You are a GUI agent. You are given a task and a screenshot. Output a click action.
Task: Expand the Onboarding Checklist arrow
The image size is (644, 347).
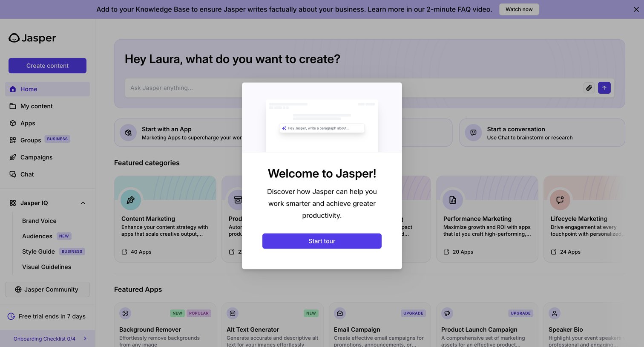tap(85, 338)
